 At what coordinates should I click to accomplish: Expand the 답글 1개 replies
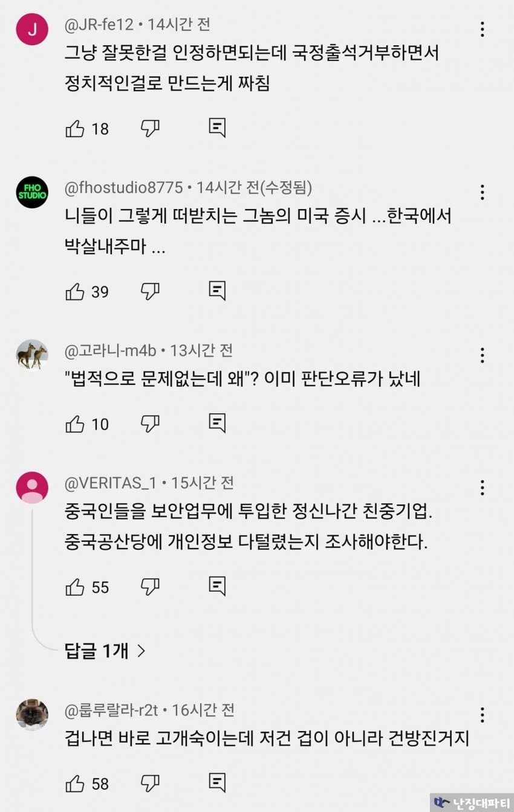point(105,651)
